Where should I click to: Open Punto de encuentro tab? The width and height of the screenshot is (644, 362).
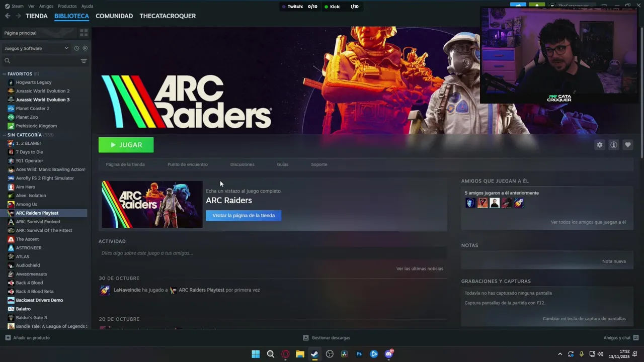click(x=187, y=164)
